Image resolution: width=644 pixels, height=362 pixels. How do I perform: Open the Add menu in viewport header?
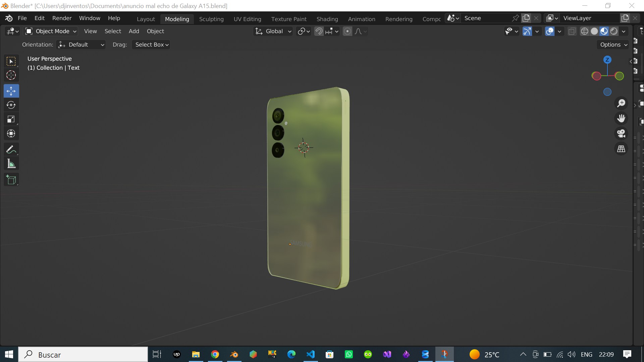[134, 31]
